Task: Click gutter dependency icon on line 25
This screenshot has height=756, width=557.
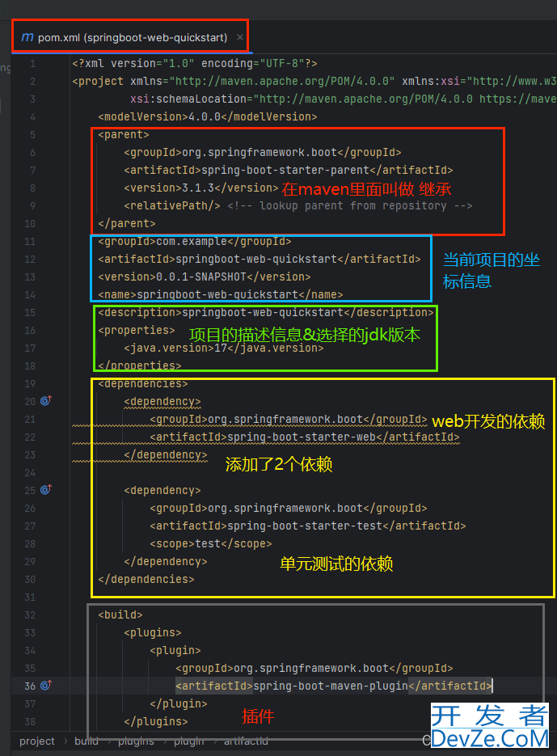Action: pos(46,489)
